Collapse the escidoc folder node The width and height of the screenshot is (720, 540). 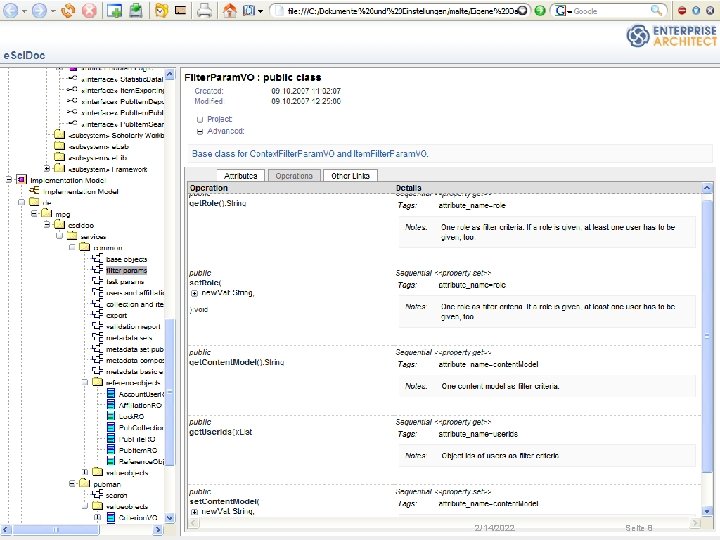[x=47, y=225]
